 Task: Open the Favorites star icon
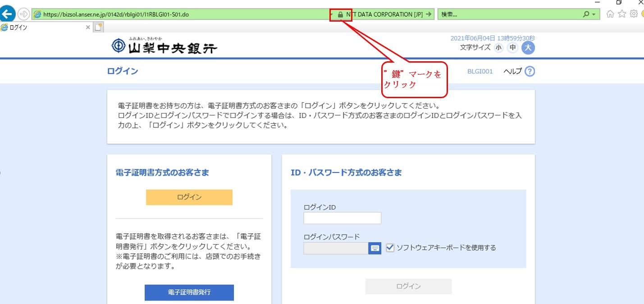coord(621,14)
